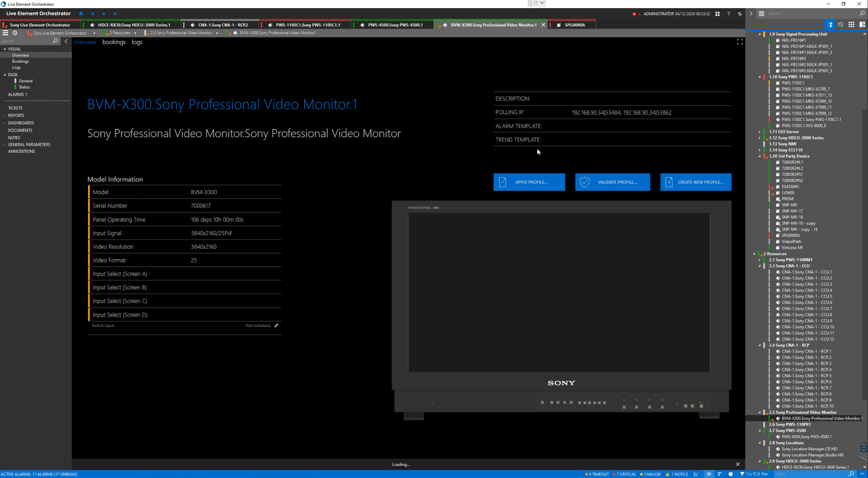Click the red error indicator next to ADMINISTRATOR
Screen dimensions: 868x478
(x=634, y=14)
